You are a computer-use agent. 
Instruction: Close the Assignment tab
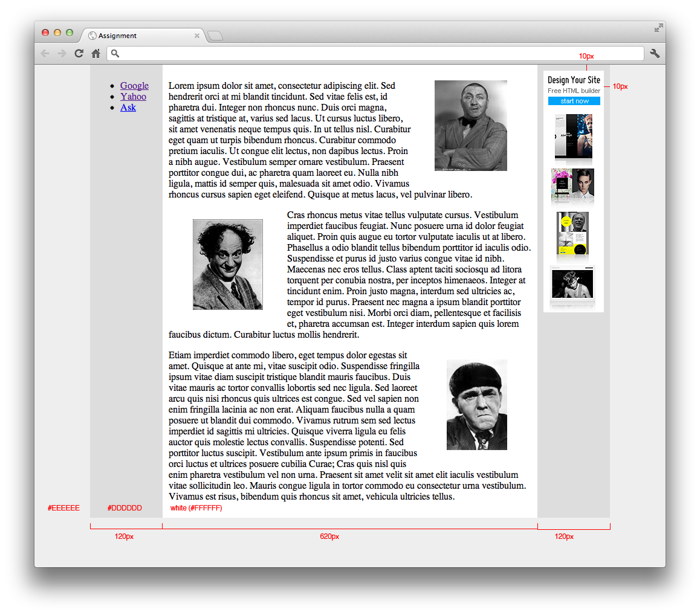pos(197,36)
